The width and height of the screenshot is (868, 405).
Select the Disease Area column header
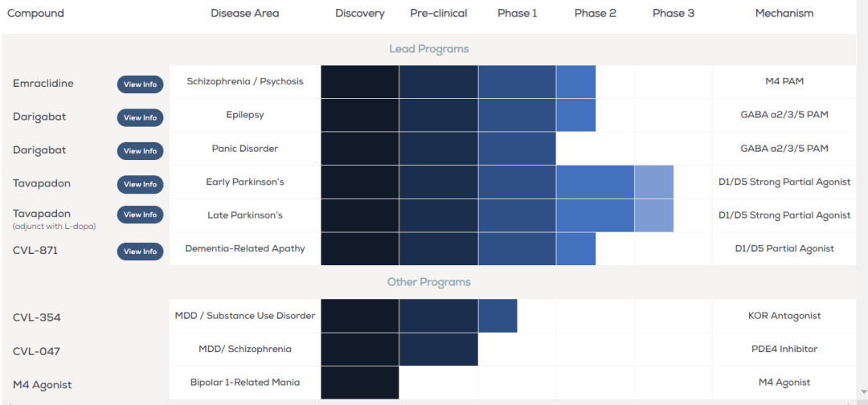244,14
